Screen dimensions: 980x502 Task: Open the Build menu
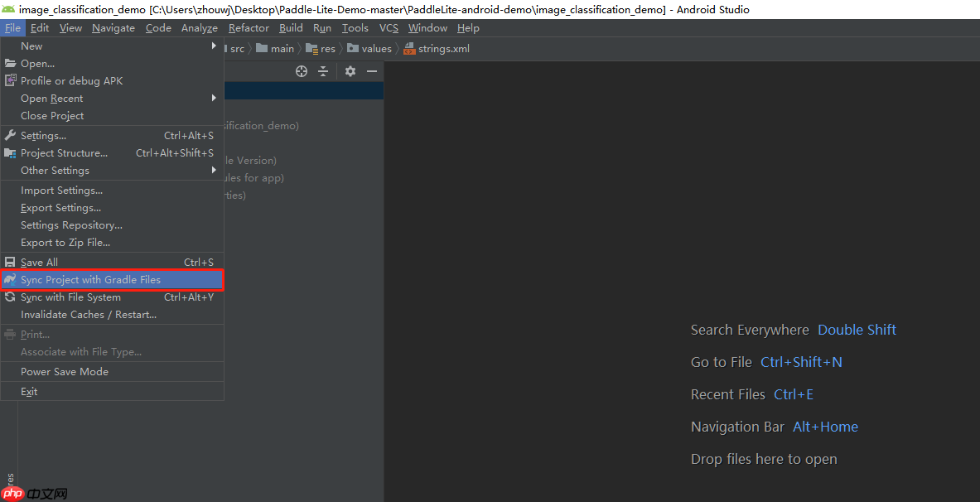pos(291,28)
